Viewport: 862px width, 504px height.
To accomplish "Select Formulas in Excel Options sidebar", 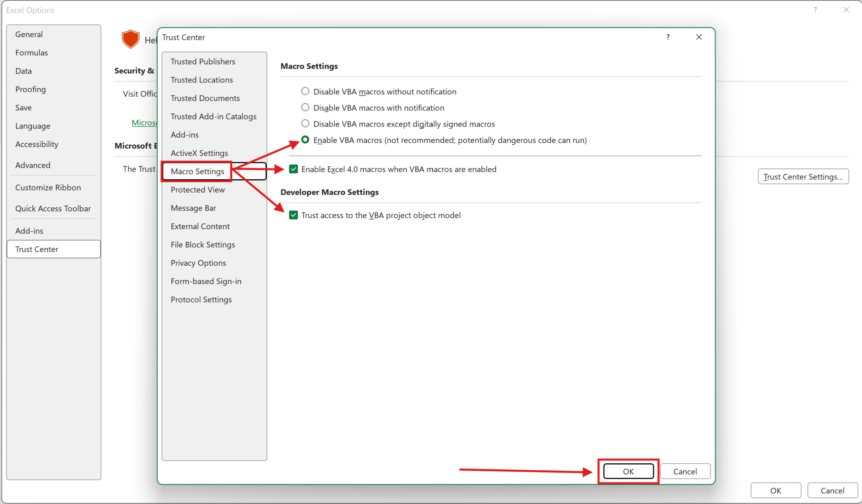I will (54, 52).
